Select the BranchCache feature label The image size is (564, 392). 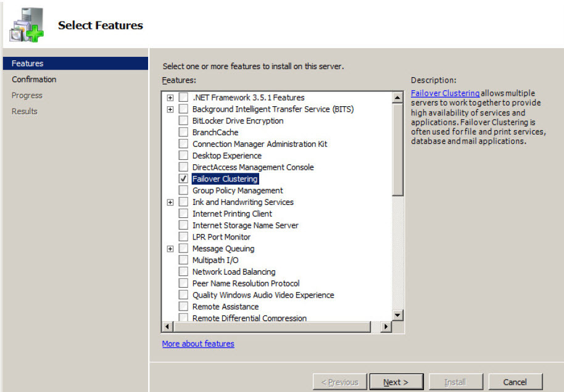[215, 133]
